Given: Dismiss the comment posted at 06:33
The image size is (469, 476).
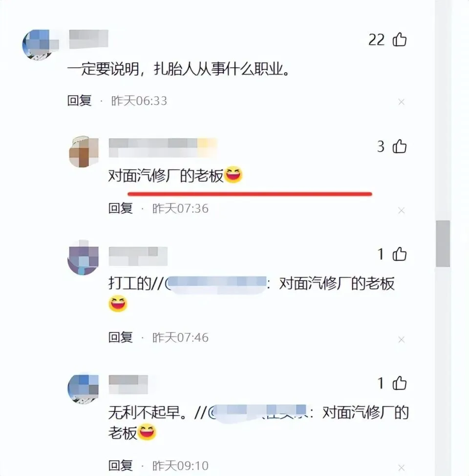Looking at the screenshot, I should coord(401,102).
